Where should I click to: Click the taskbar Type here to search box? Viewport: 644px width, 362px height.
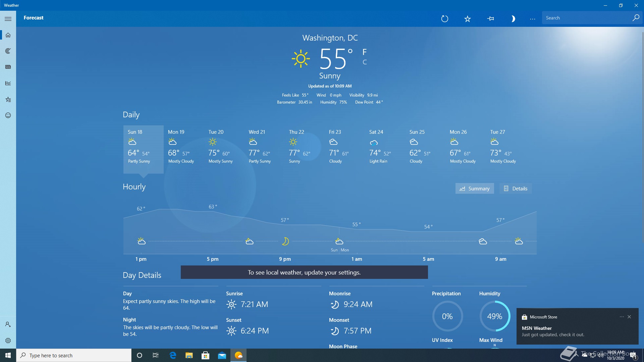coord(74,355)
